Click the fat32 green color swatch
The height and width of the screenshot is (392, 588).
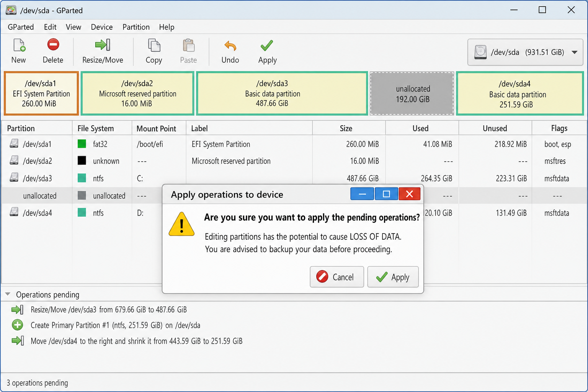coord(82,144)
